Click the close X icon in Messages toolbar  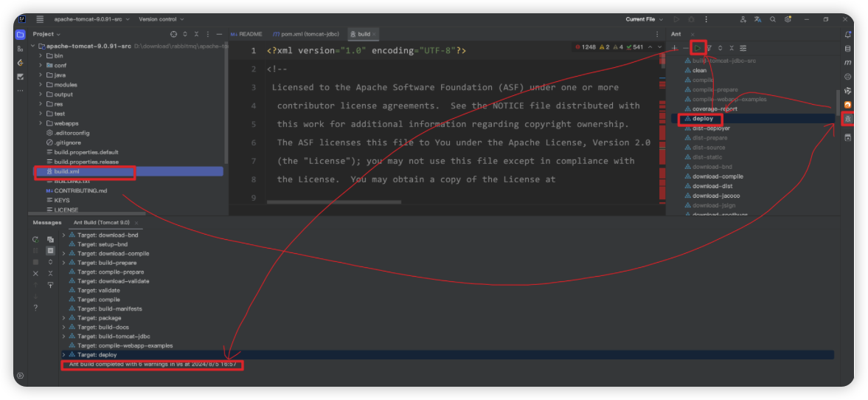[x=35, y=274]
